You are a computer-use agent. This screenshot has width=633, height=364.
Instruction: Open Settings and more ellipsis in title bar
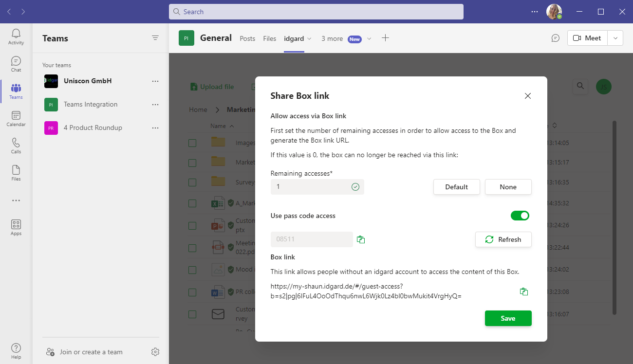535,12
